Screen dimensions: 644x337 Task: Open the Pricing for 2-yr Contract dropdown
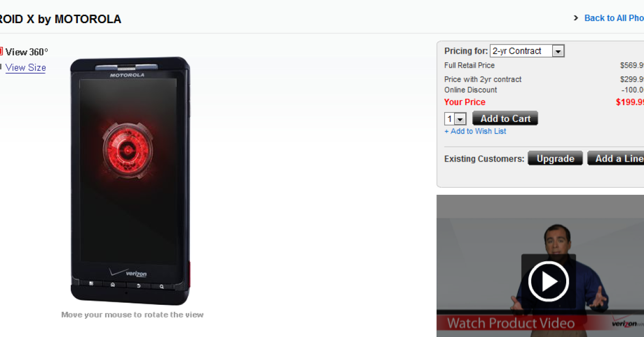click(x=527, y=51)
